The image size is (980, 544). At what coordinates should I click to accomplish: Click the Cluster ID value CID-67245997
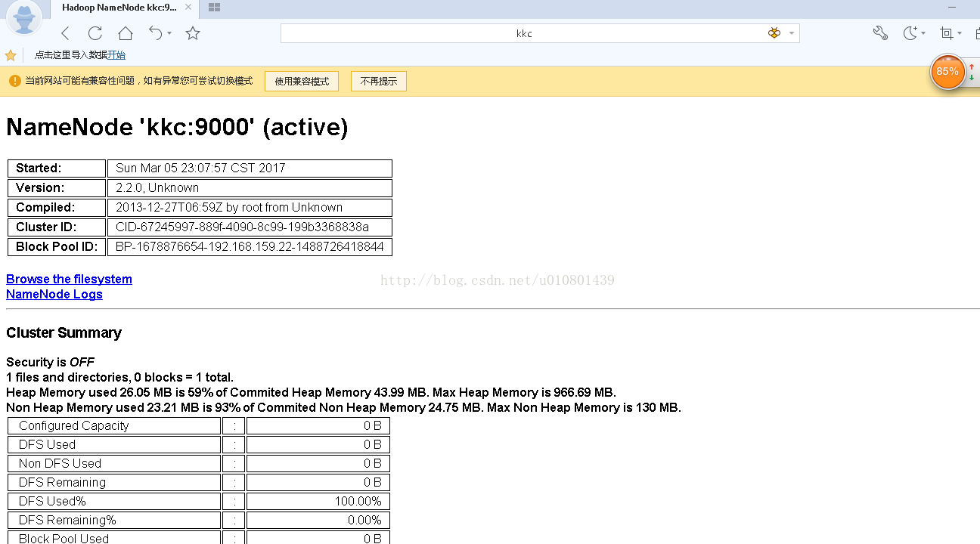[x=250, y=227]
